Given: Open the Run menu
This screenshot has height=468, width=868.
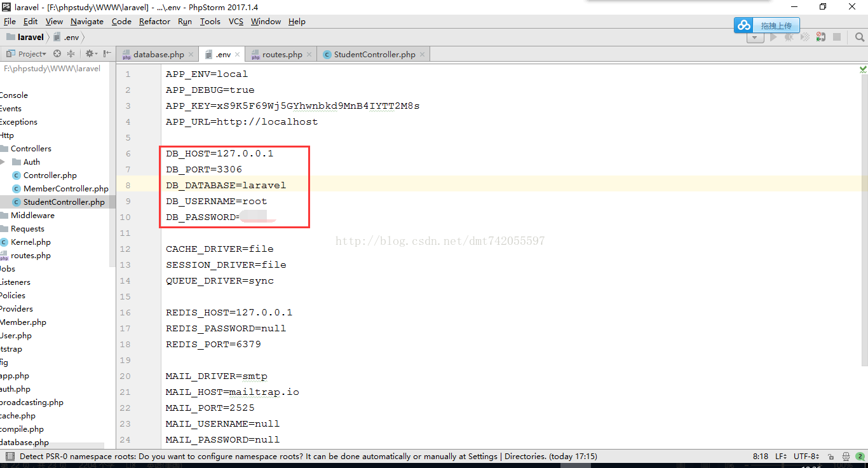Looking at the screenshot, I should 185,21.
